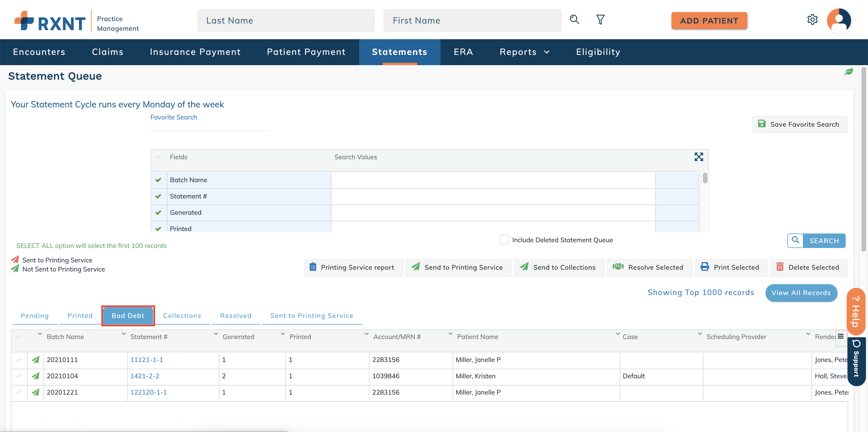The image size is (868, 432).
Task: Select the row checkbox for batch 20210104
Action: tap(19, 376)
